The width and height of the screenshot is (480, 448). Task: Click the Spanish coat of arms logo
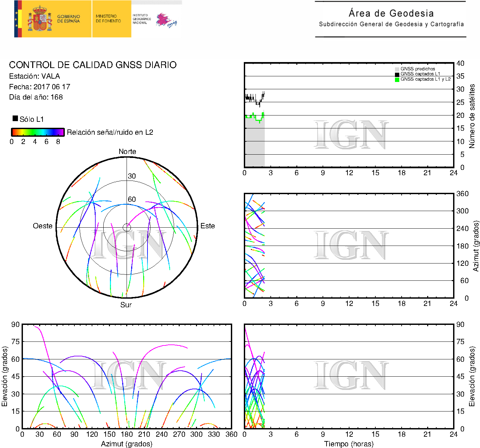click(40, 19)
